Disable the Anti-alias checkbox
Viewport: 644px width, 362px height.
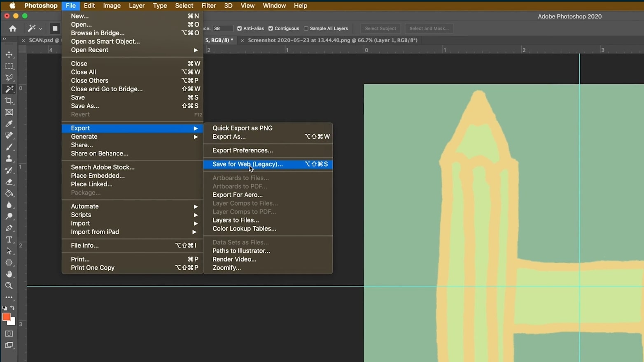(239, 28)
